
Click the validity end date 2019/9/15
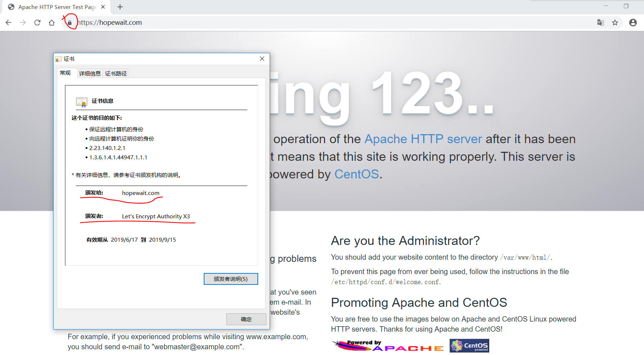pos(162,240)
